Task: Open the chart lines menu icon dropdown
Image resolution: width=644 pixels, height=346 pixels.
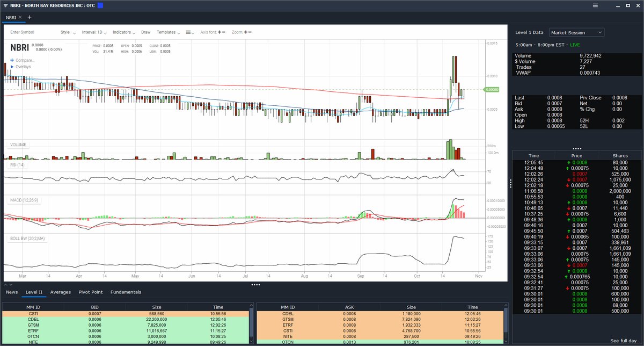Action: point(190,32)
